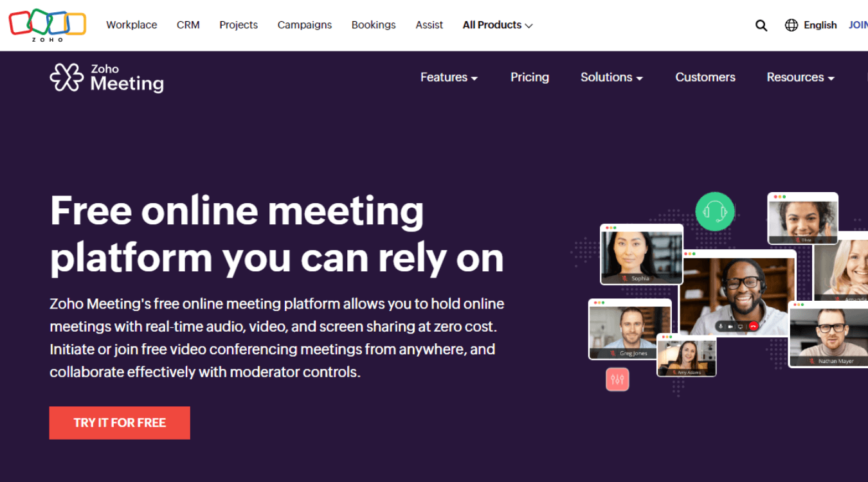Click the microphone icon in call controls
868x482 pixels.
pos(721,326)
